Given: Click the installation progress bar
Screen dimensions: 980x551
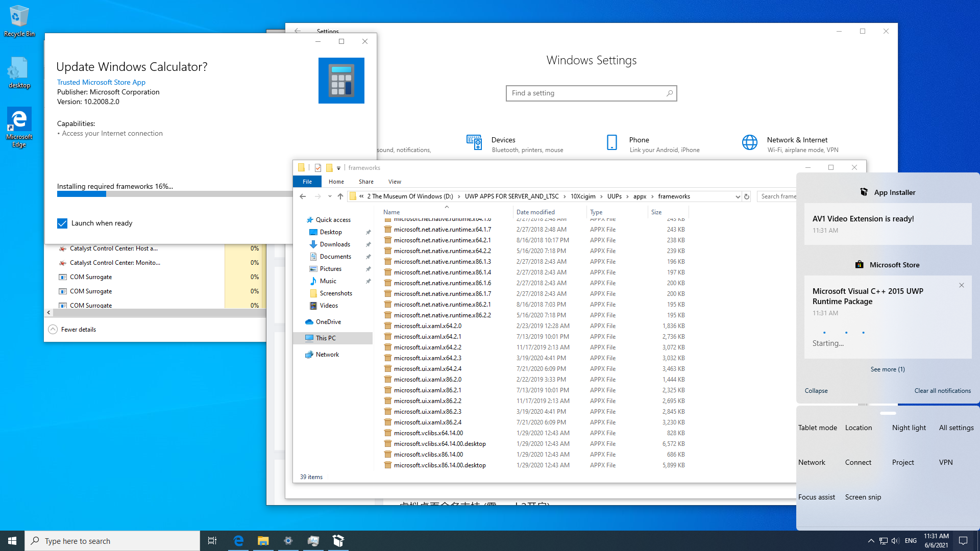Looking at the screenshot, I should [x=175, y=194].
